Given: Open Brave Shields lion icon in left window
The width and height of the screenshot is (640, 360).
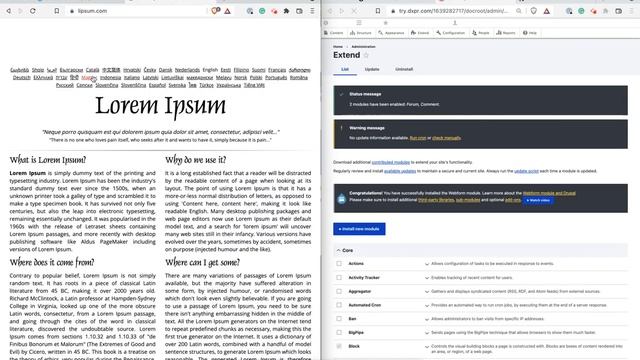Looking at the screenshot, I should (215, 11).
